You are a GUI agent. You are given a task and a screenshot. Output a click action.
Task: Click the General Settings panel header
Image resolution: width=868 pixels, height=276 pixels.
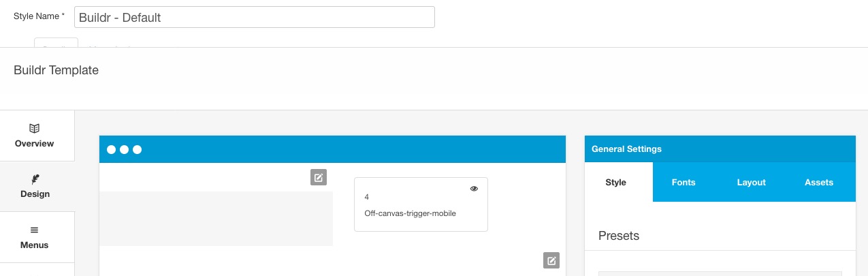(720, 149)
